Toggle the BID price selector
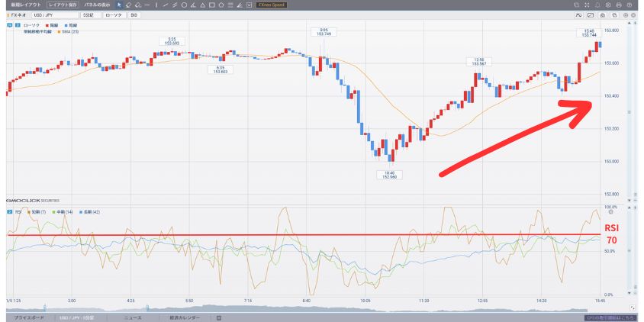Image resolution: width=644 pixels, height=322 pixels. tap(134, 14)
